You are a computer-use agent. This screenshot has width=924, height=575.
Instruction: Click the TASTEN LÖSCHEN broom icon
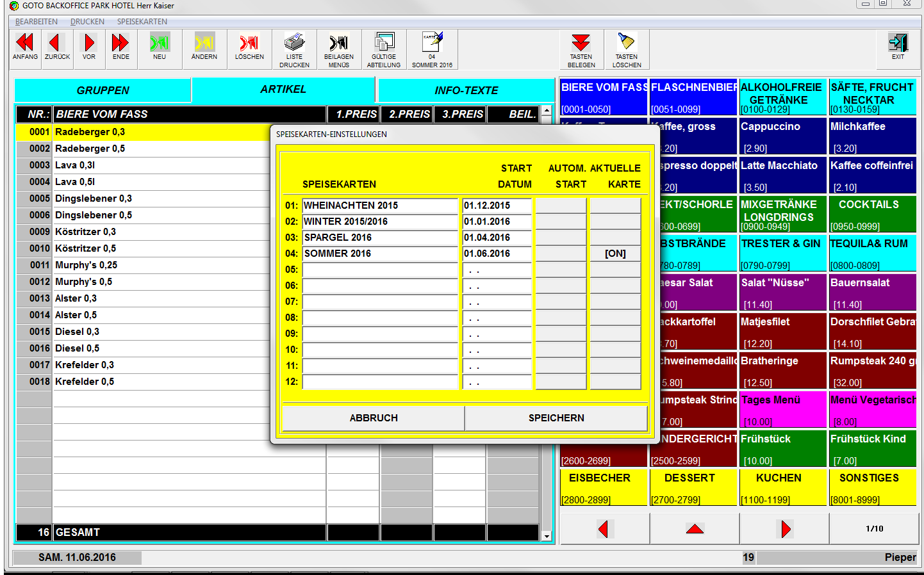(x=626, y=44)
